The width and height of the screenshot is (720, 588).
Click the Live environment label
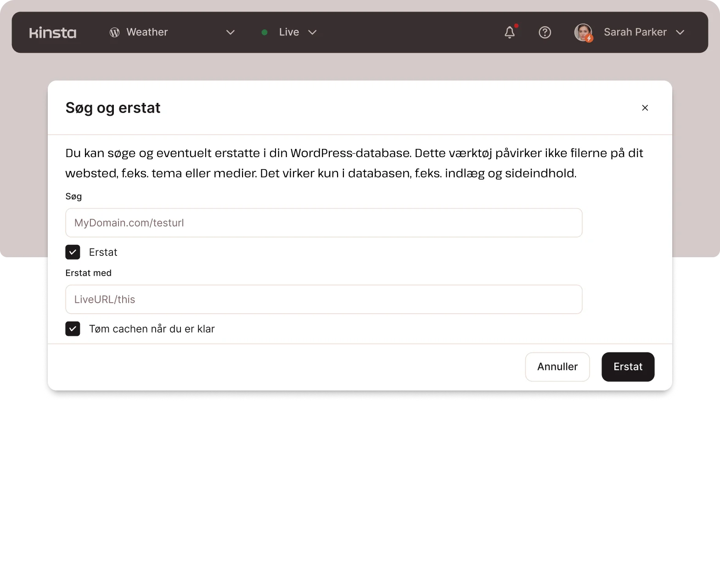289,32
